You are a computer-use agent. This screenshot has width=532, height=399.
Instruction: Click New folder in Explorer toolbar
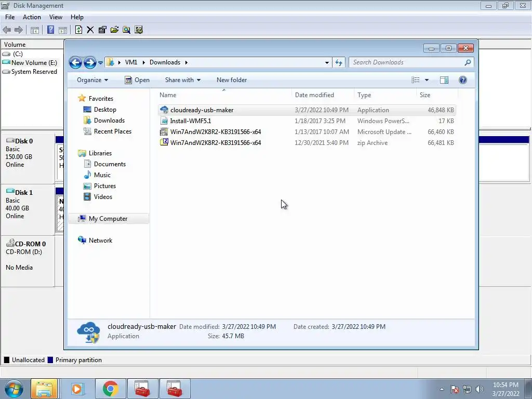232,80
